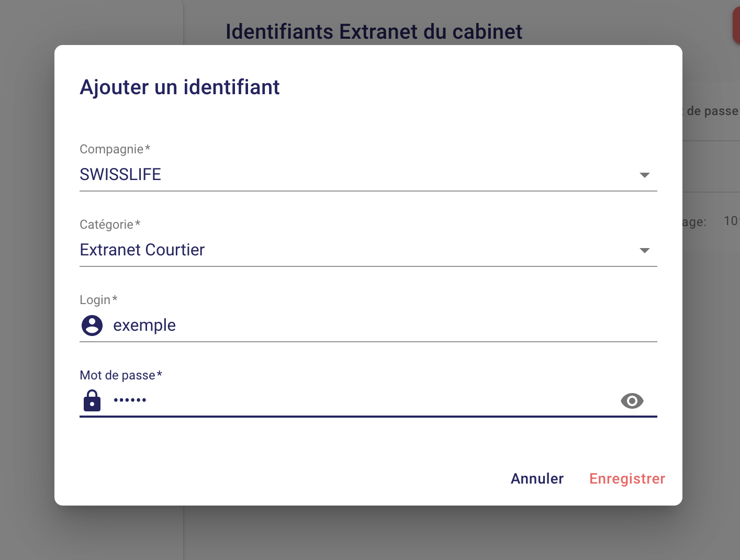
Task: Save with the Enregistrer button
Action: tap(627, 478)
